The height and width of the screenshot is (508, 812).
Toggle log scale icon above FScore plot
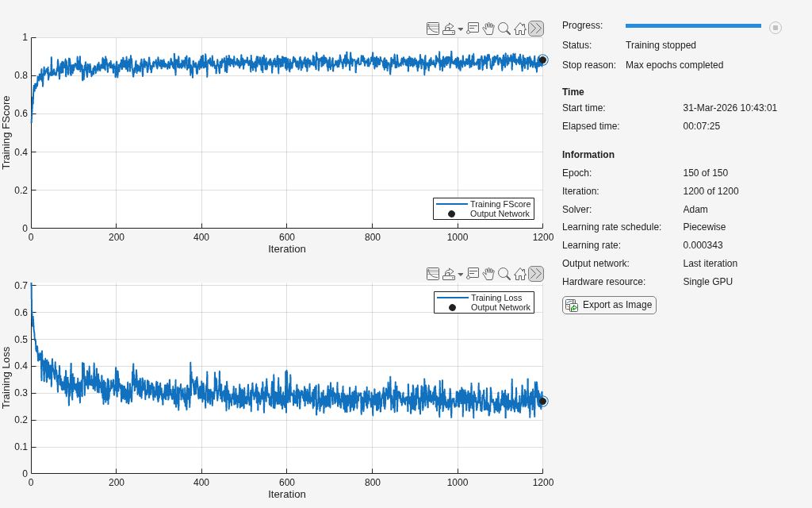(x=433, y=29)
